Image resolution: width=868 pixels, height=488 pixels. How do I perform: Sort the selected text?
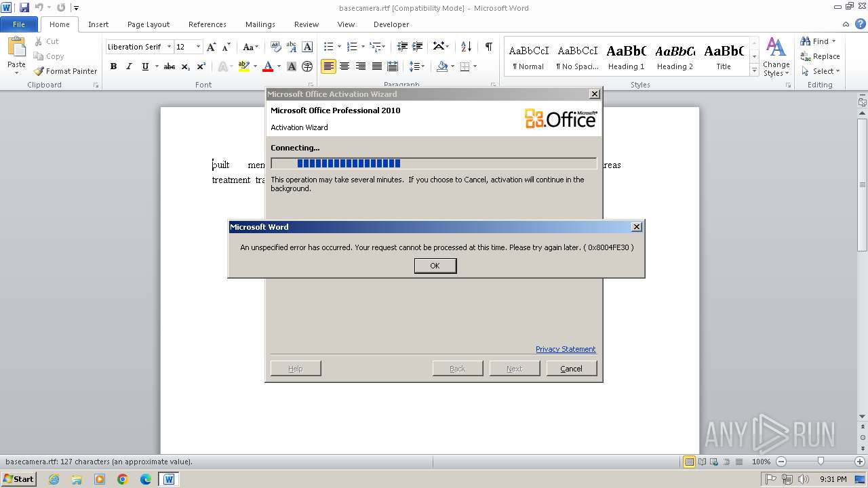pos(466,47)
